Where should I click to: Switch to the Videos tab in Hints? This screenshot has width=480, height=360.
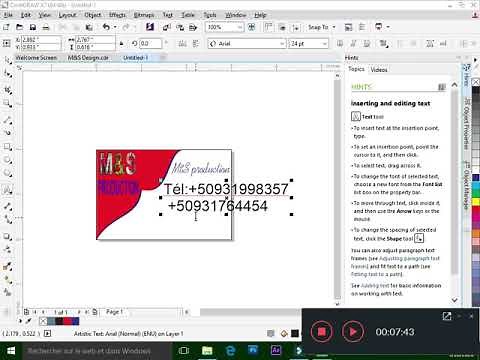(x=379, y=70)
